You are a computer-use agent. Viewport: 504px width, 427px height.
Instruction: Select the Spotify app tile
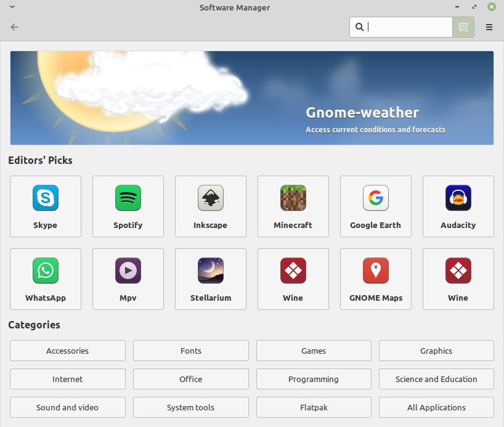pos(128,206)
